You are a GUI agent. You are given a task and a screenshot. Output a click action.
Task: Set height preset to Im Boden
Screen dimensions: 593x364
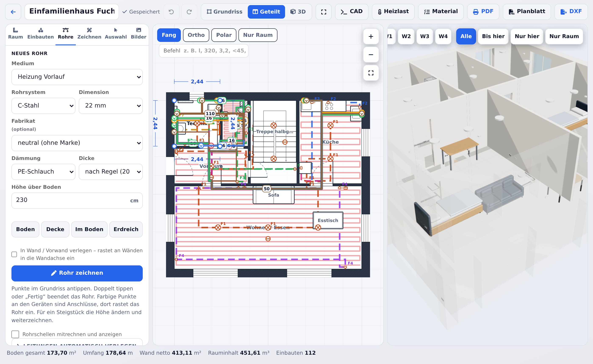point(89,229)
